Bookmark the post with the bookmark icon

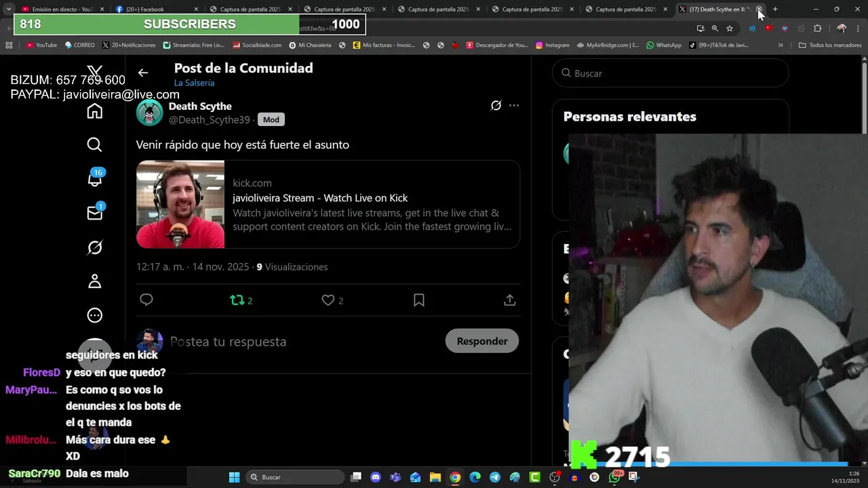pos(419,300)
